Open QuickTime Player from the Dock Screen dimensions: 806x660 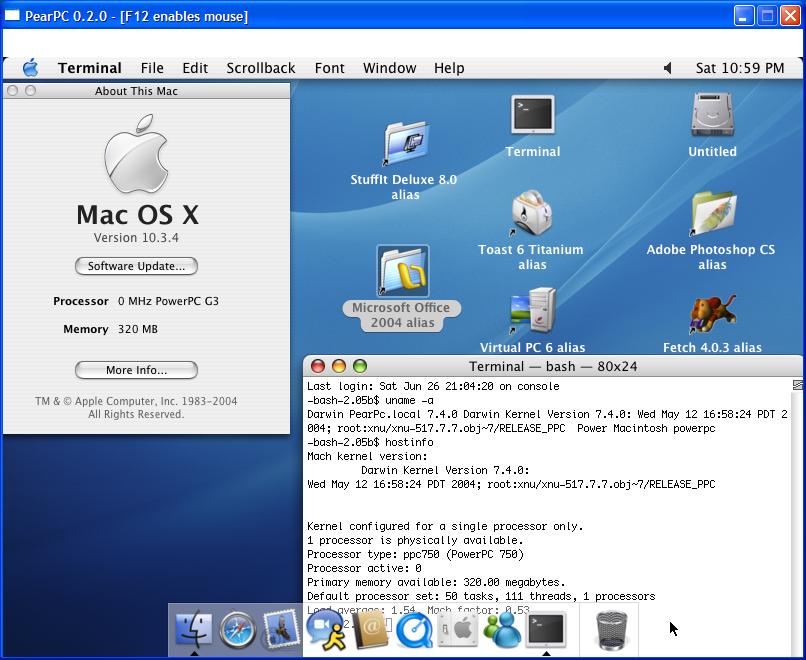414,630
